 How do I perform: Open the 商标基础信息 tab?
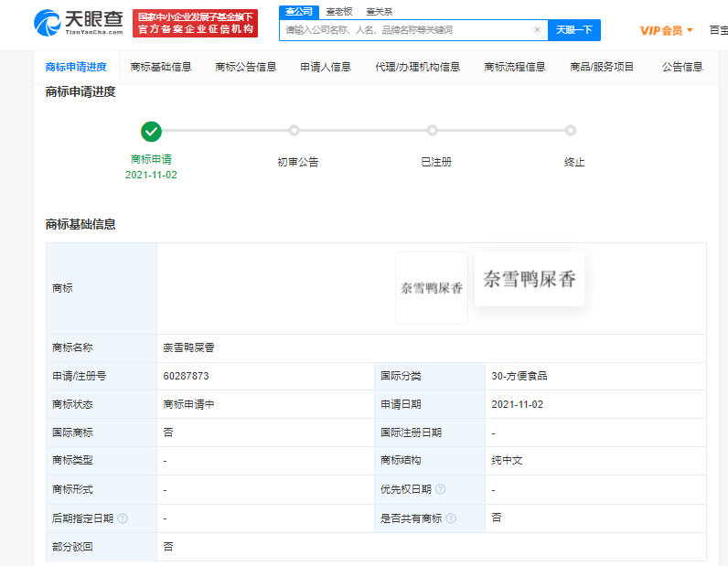click(161, 67)
